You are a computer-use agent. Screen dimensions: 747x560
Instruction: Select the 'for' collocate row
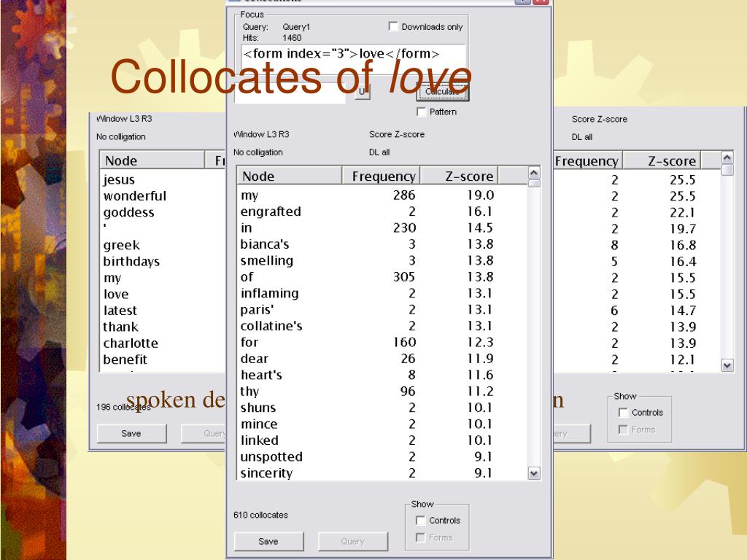[x=382, y=343]
